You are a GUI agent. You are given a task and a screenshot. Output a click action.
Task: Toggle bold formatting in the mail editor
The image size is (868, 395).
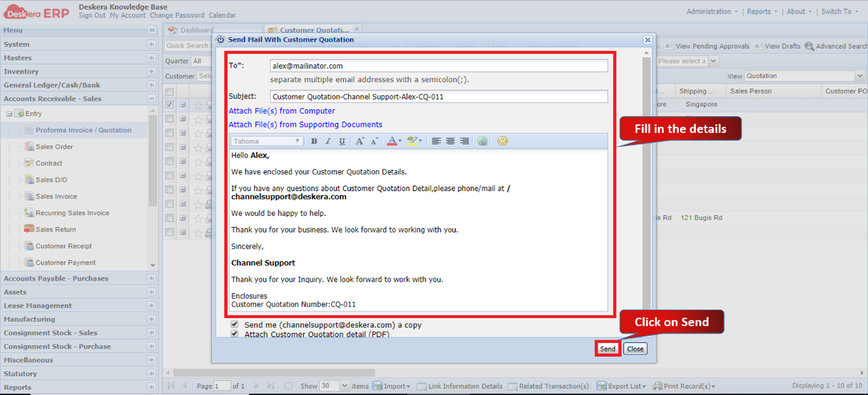click(314, 141)
